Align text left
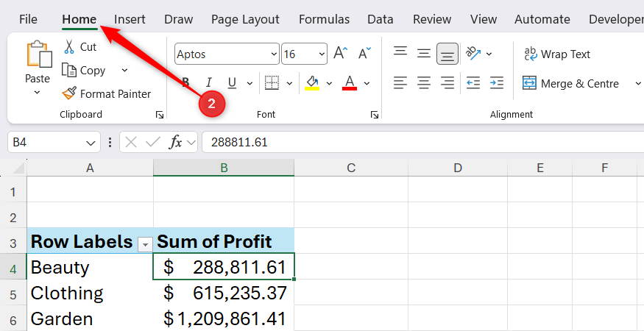This screenshot has height=331, width=644. pyautogui.click(x=400, y=83)
